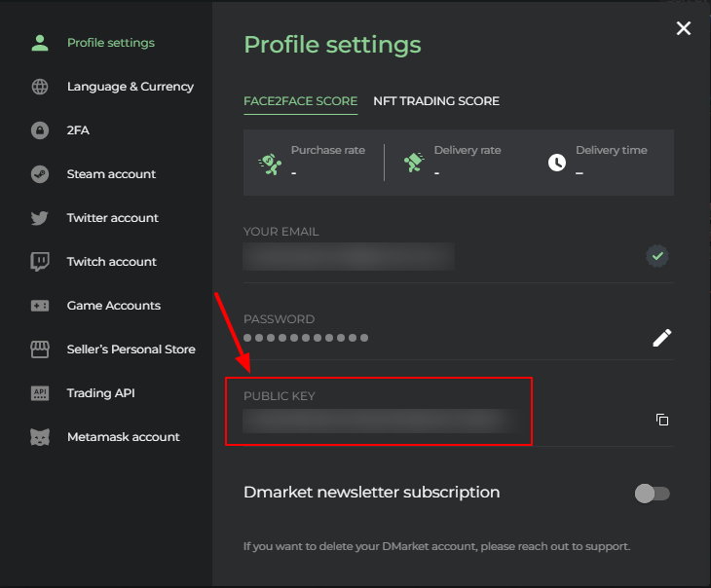
Task: Copy the public key with copy icon
Action: pyautogui.click(x=662, y=420)
